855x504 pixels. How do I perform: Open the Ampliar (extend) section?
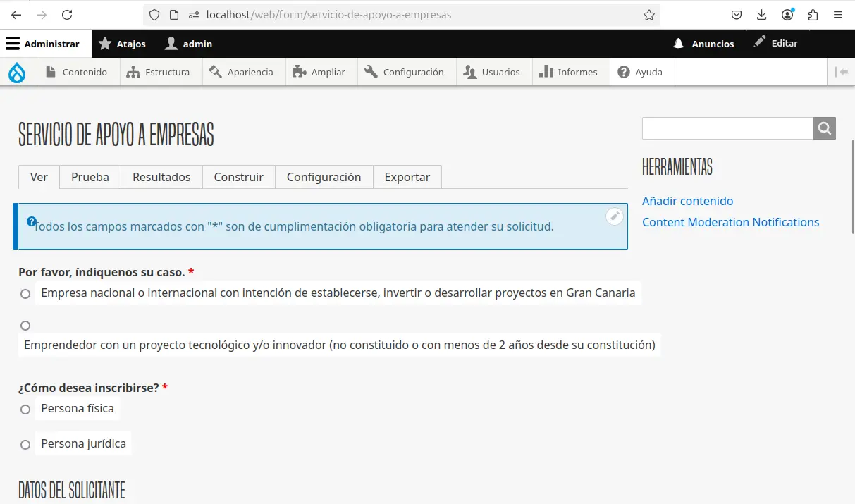pos(321,71)
